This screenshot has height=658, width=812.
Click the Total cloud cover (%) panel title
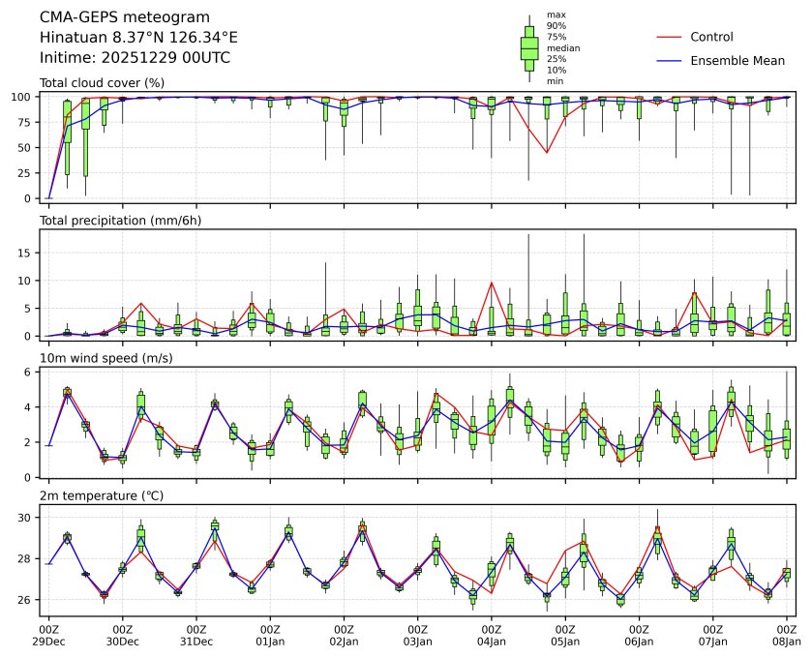[x=101, y=82]
